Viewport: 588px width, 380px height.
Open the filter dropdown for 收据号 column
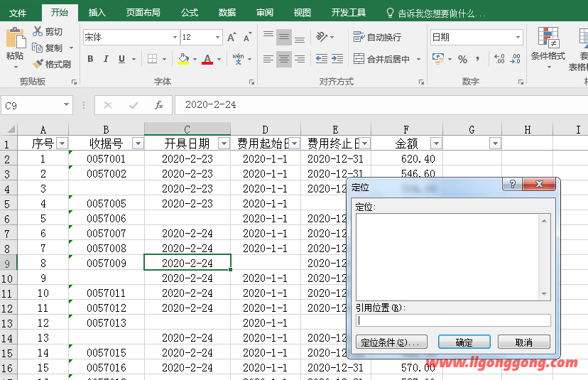coord(138,143)
